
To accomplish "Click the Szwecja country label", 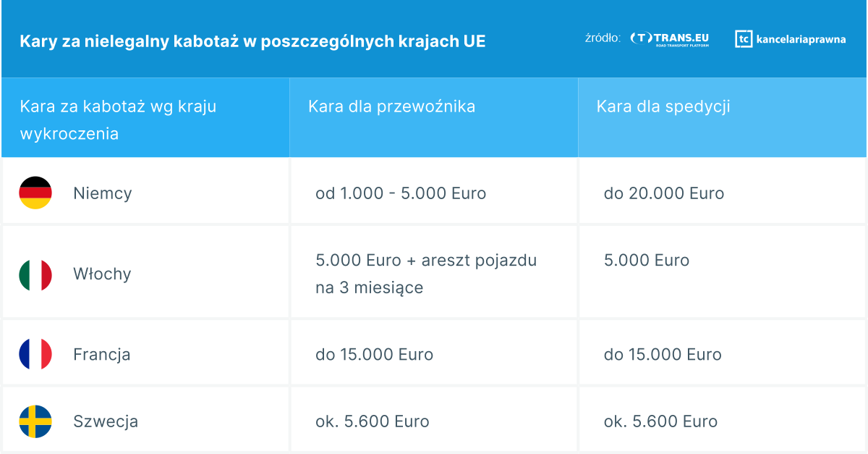I will [x=106, y=421].
